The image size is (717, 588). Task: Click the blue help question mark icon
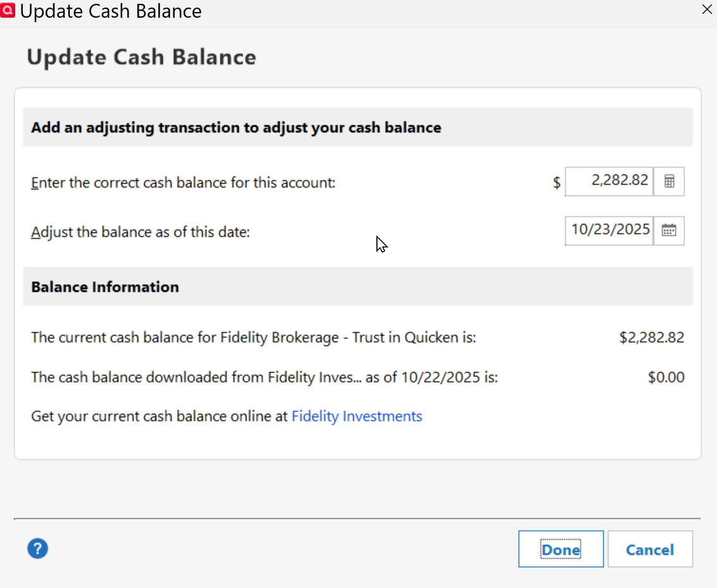coord(38,549)
